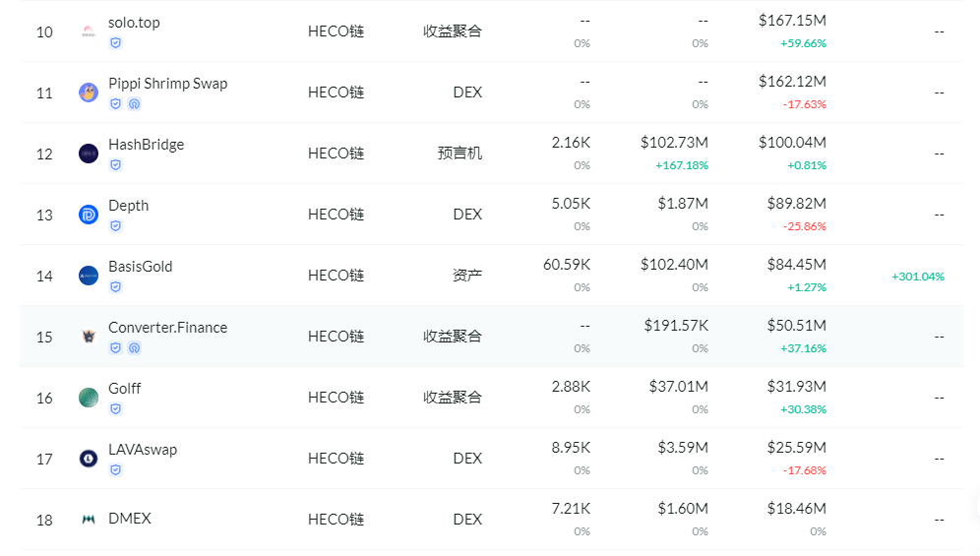Click rank number 15
Viewport: 980px width, 556px height.
click(44, 338)
